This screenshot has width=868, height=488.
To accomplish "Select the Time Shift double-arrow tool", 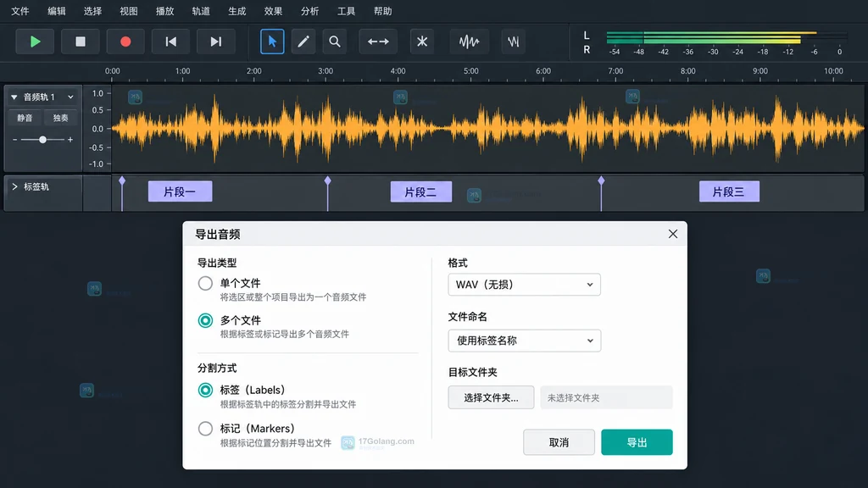I will coord(378,42).
